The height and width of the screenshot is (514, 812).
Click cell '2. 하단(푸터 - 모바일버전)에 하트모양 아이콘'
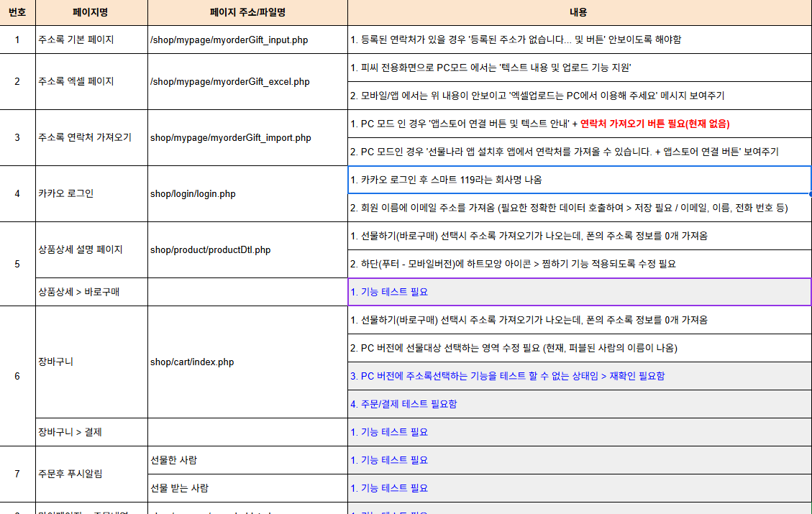coord(580,264)
